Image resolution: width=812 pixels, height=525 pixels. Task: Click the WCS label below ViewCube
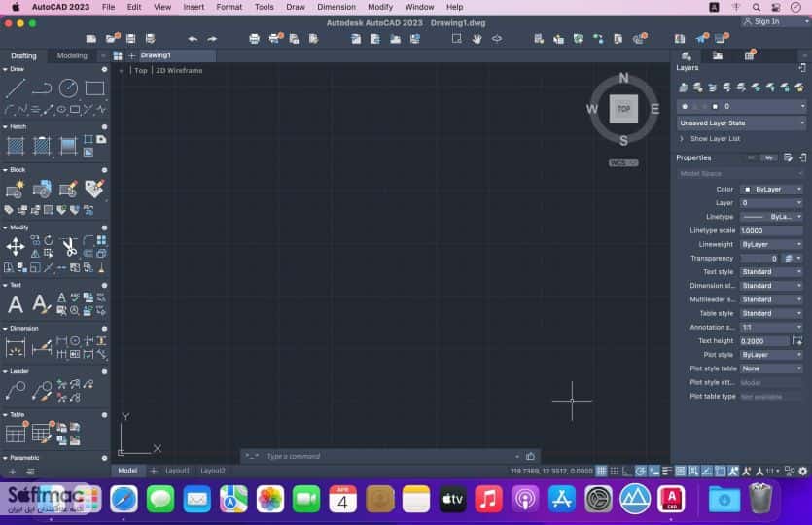point(623,163)
